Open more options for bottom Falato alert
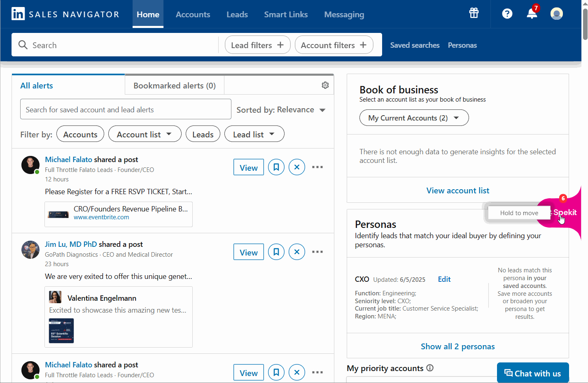The width and height of the screenshot is (588, 383). (x=317, y=372)
